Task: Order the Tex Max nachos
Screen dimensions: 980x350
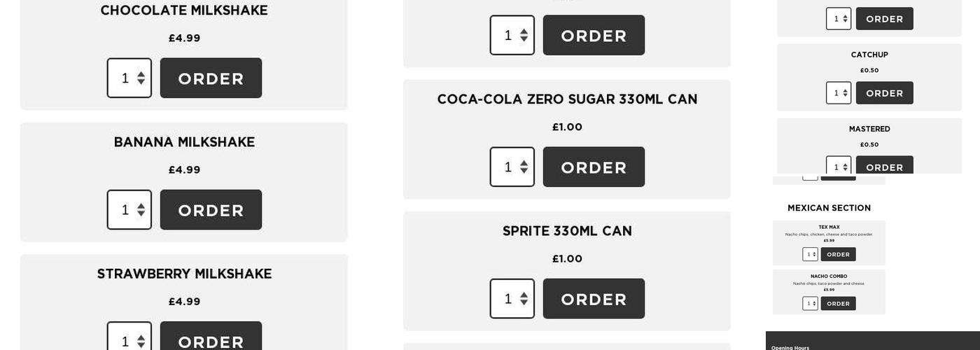Action: tap(838, 254)
